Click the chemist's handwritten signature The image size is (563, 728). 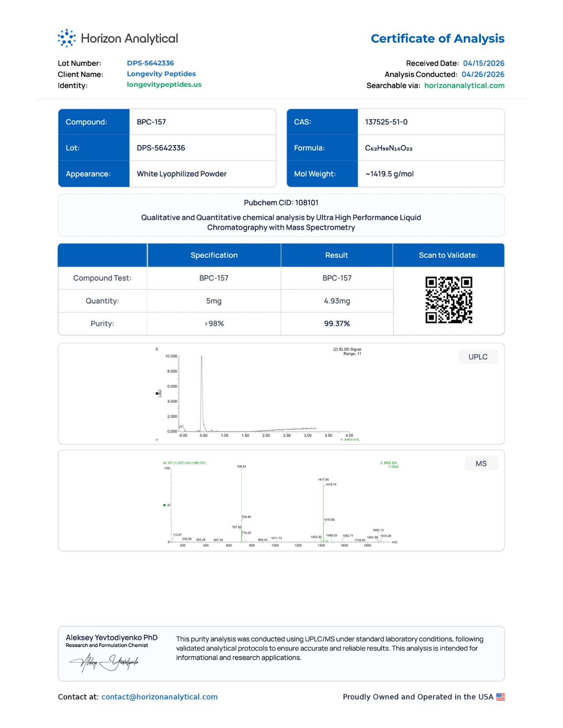click(104, 662)
